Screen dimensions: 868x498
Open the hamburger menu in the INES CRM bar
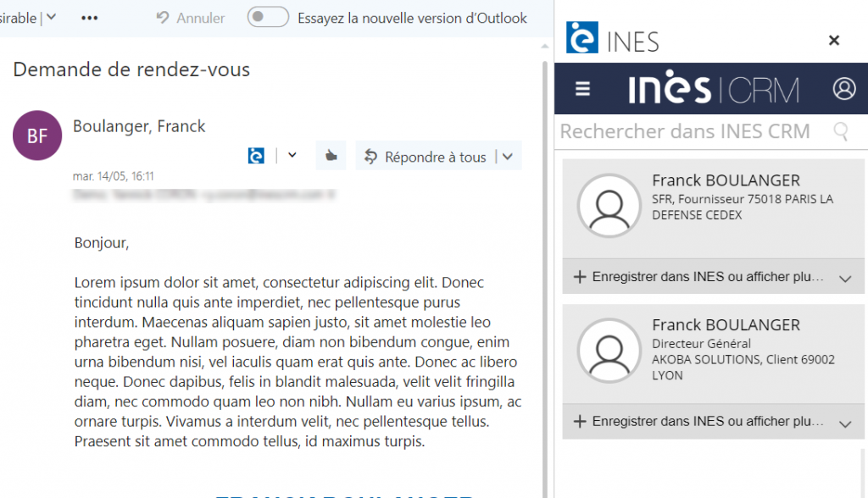point(581,88)
